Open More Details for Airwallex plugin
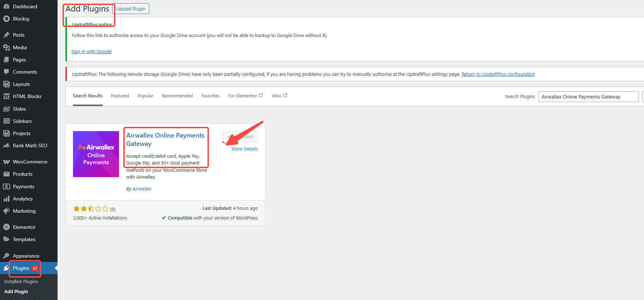Image resolution: width=644 pixels, height=300 pixels. click(x=245, y=149)
